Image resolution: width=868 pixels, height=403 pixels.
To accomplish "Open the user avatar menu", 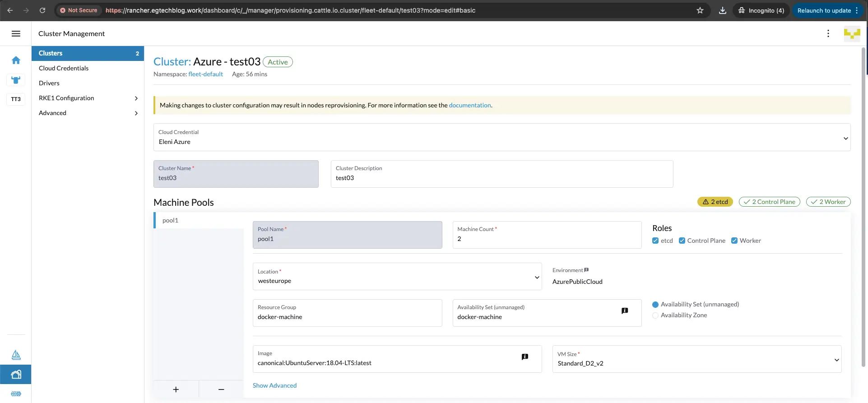I will point(852,33).
